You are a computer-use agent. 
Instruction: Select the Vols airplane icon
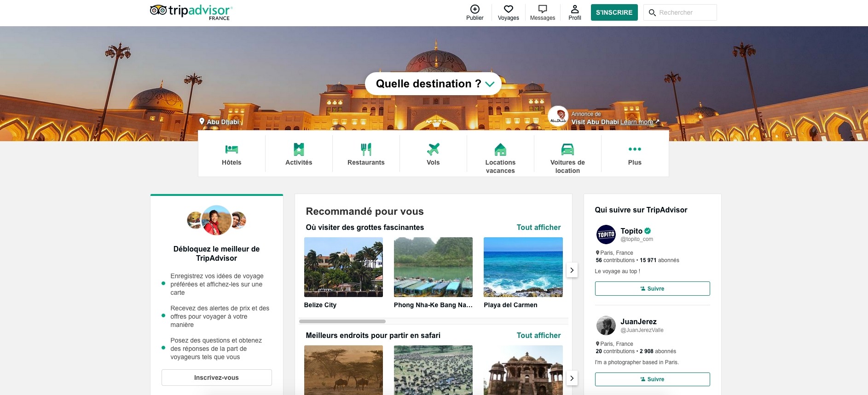(433, 149)
